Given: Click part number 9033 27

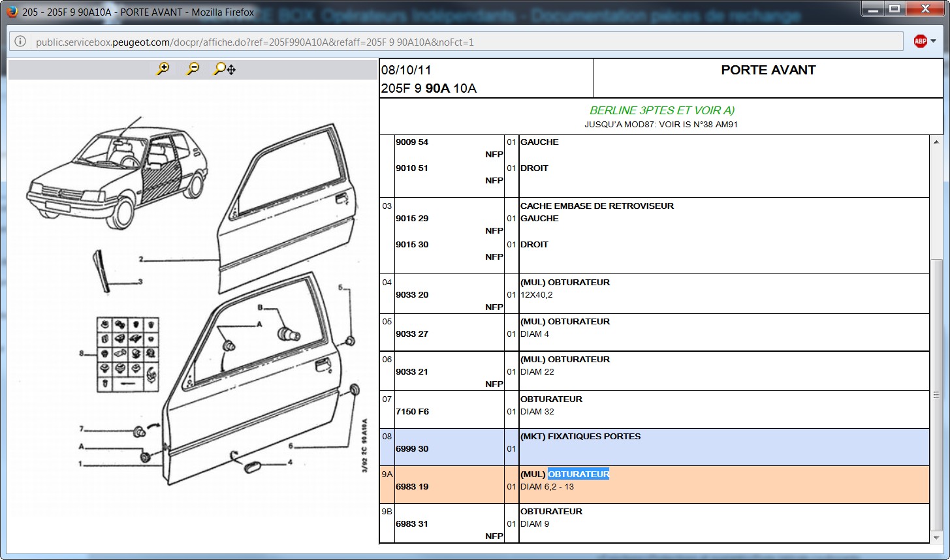Looking at the screenshot, I should coord(412,334).
